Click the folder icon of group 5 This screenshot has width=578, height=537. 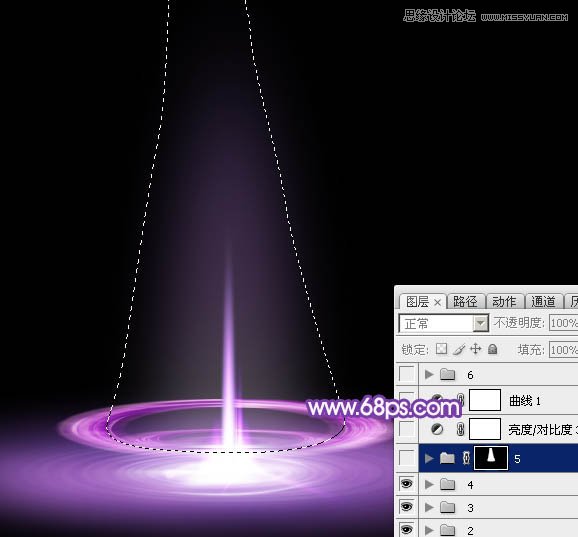coord(448,458)
